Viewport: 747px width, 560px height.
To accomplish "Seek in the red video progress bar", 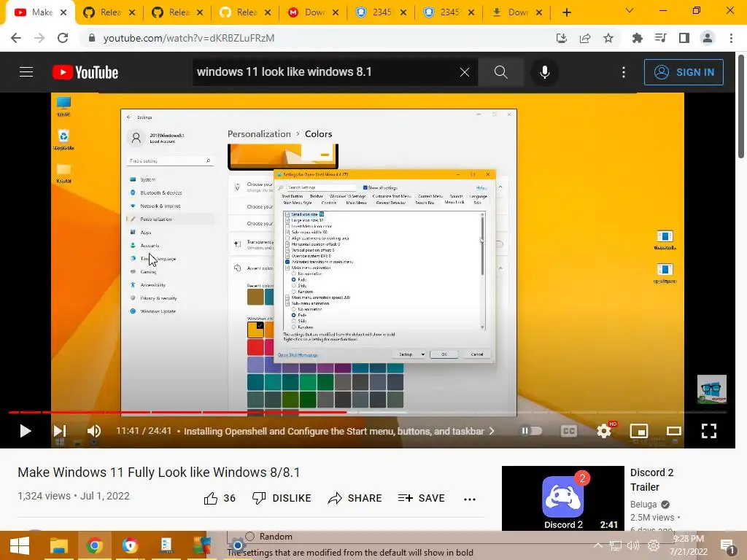I will pyautogui.click(x=177, y=412).
